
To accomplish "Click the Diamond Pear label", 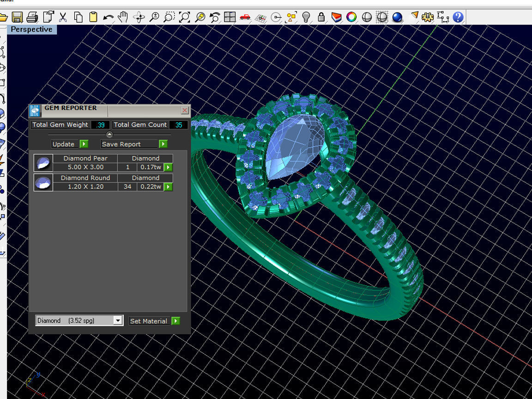I will (85, 158).
